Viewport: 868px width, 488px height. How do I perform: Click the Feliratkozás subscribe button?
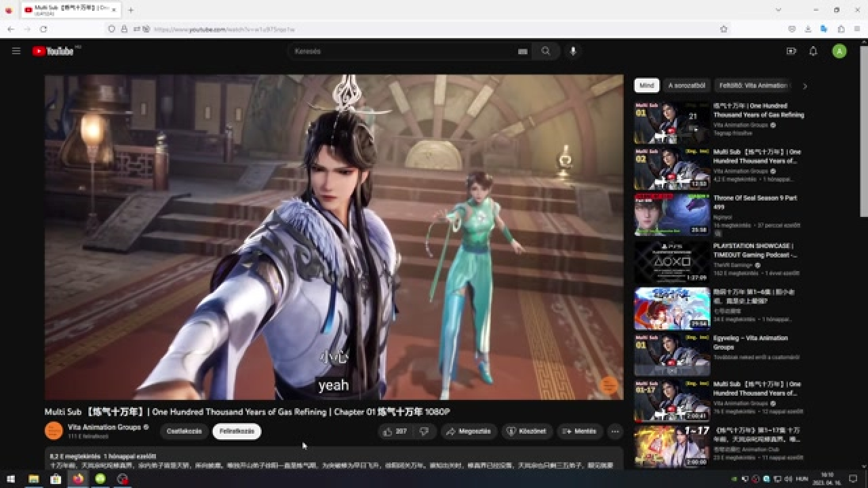pyautogui.click(x=237, y=432)
